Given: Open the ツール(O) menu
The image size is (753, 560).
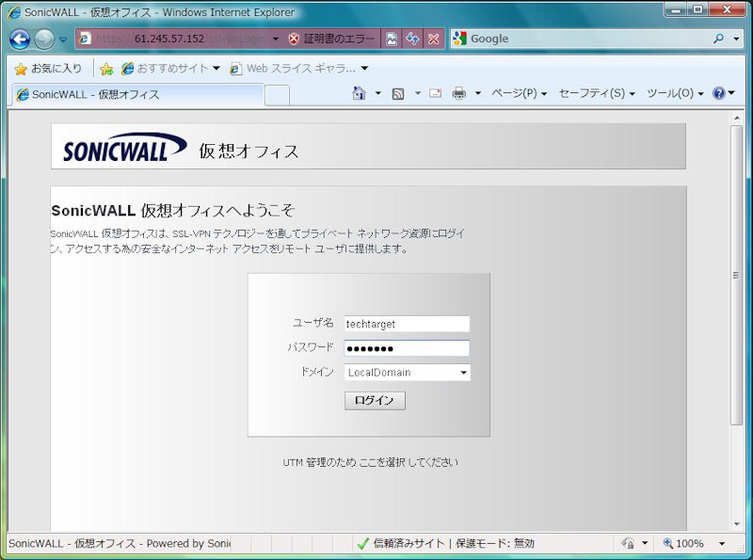Looking at the screenshot, I should coord(675,93).
